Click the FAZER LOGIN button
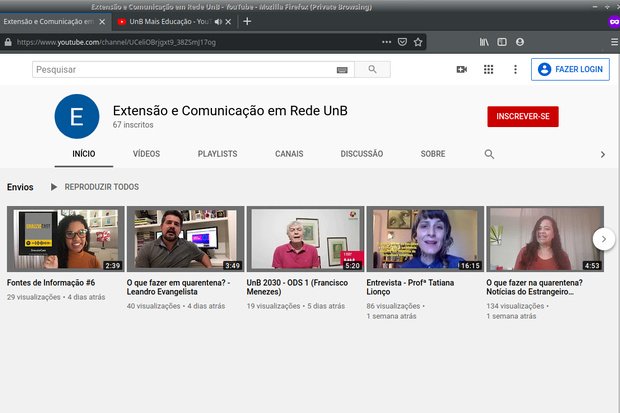Screen dimensions: 620x413 click(x=570, y=69)
